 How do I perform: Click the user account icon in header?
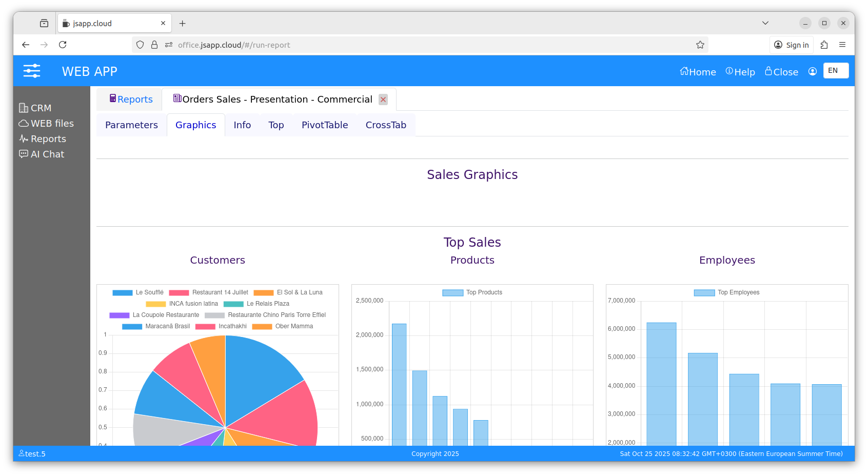pos(812,72)
